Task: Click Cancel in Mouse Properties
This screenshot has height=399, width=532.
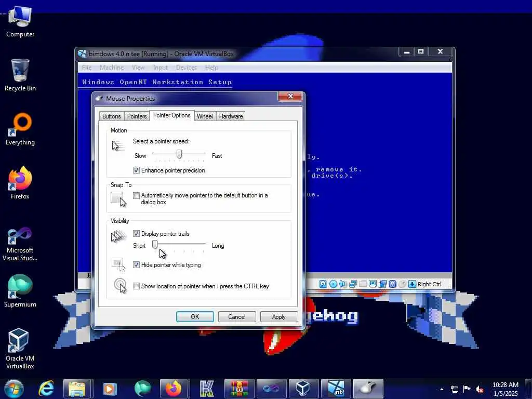Action: [x=237, y=316]
